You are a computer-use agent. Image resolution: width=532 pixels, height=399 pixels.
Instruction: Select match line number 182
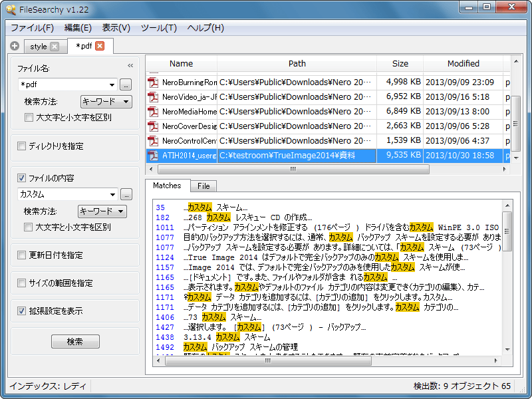click(162, 217)
